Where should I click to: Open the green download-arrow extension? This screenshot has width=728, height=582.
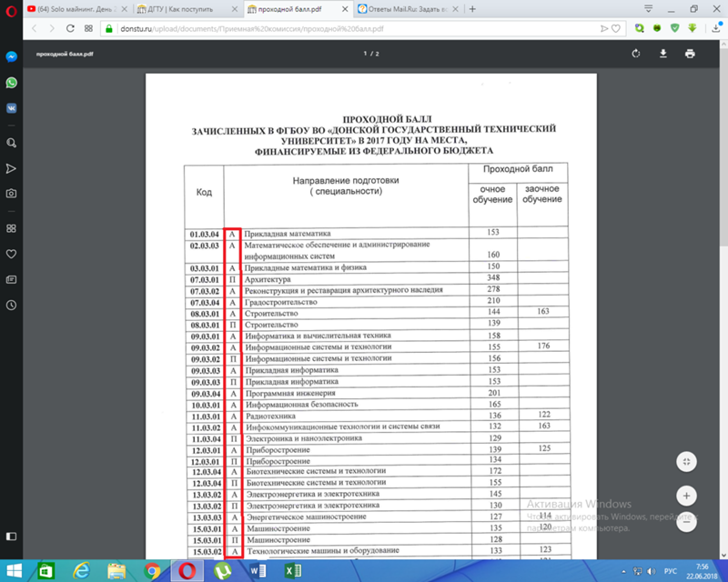coord(693,28)
